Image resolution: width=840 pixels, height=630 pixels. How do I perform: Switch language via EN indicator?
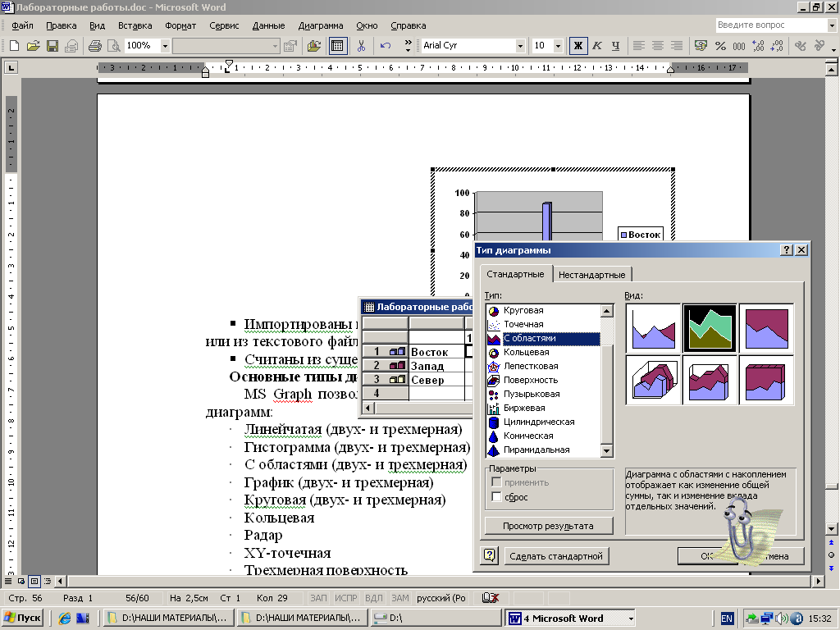point(727,619)
